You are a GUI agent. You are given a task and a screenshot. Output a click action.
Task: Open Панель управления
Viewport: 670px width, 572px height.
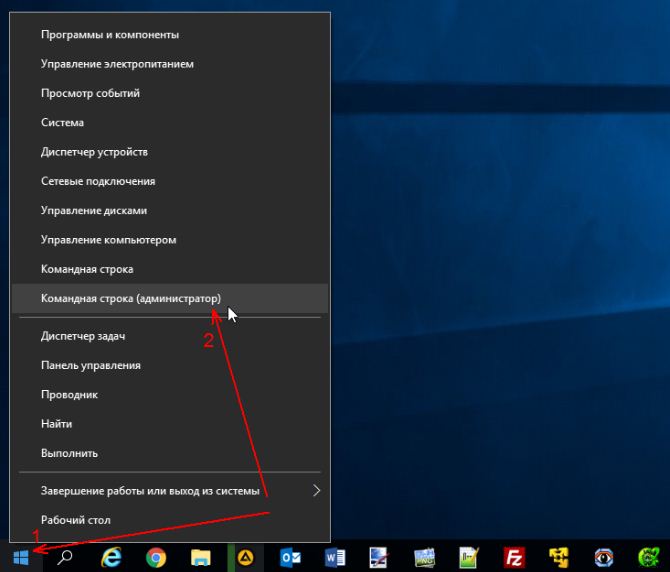click(170, 366)
